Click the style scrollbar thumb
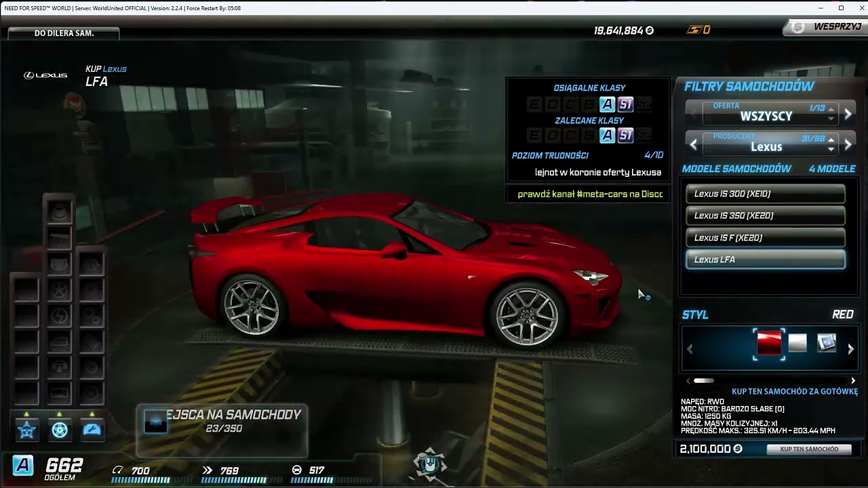Image resolution: width=868 pixels, height=488 pixels. click(x=704, y=381)
